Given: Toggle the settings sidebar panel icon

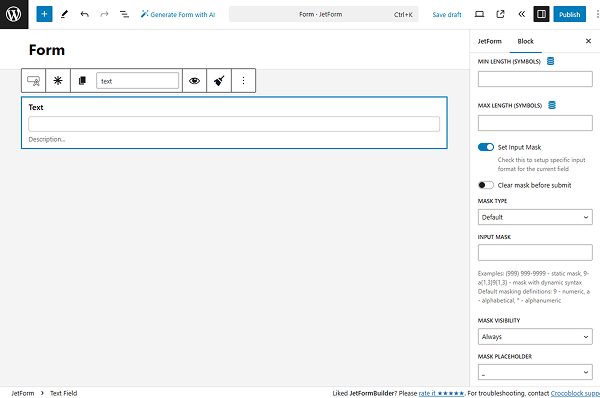Looking at the screenshot, I should click(541, 14).
